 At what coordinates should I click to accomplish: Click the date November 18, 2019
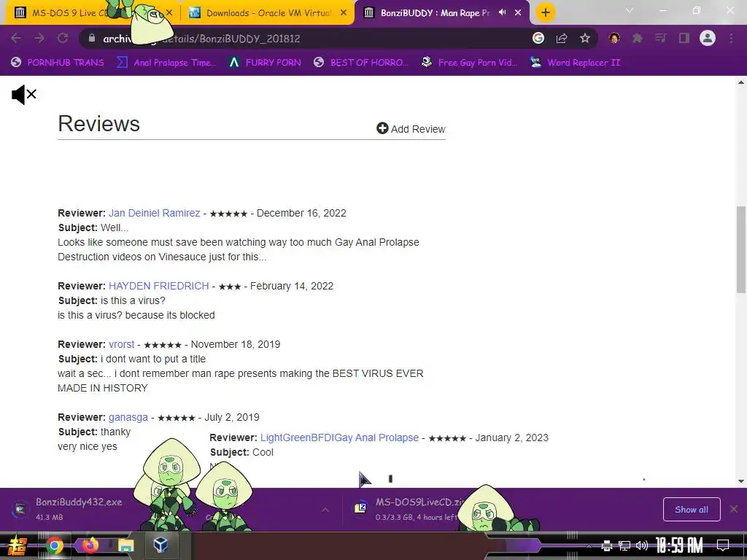click(236, 344)
